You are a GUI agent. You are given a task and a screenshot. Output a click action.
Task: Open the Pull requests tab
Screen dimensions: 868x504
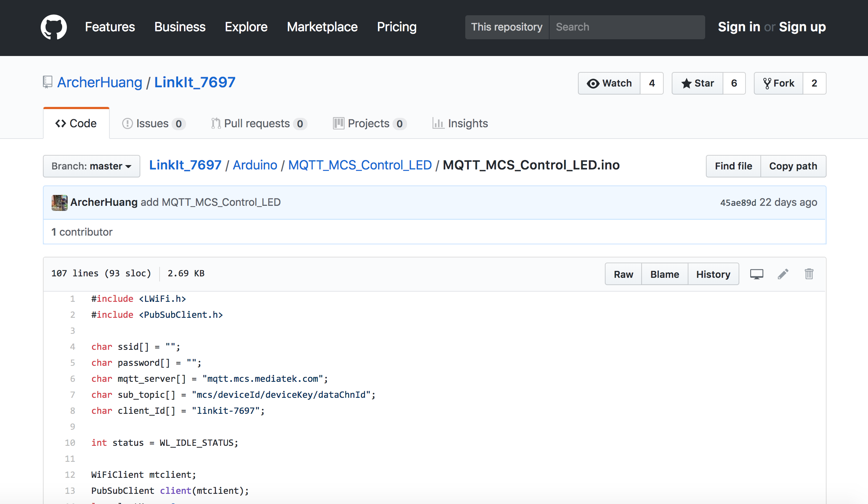(259, 124)
